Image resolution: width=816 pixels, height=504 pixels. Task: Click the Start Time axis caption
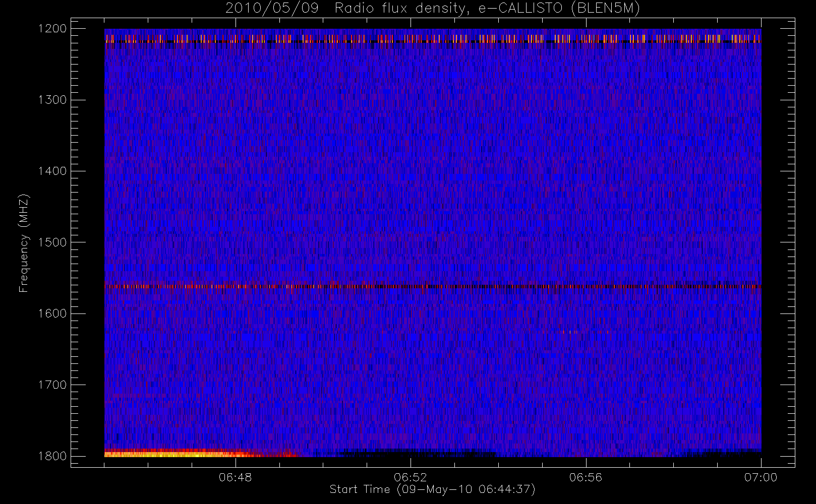click(433, 489)
